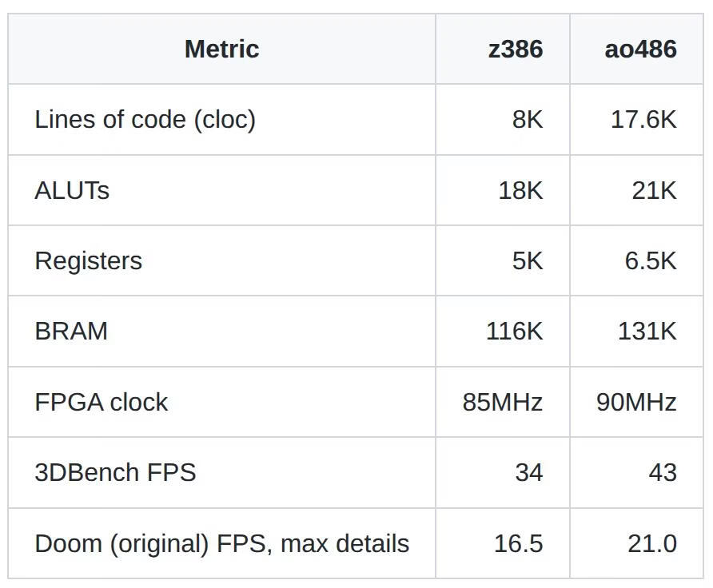Select the Registers row label
Viewport: 713px width, 588px height.
[88, 261]
